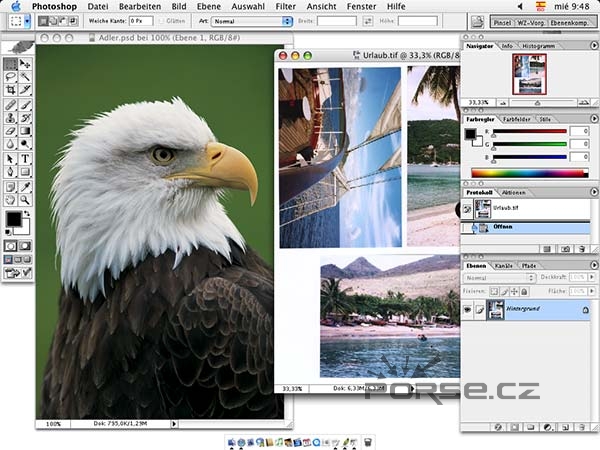Click the Weiche Kante input field
This screenshot has width=600, height=450.
point(141,21)
